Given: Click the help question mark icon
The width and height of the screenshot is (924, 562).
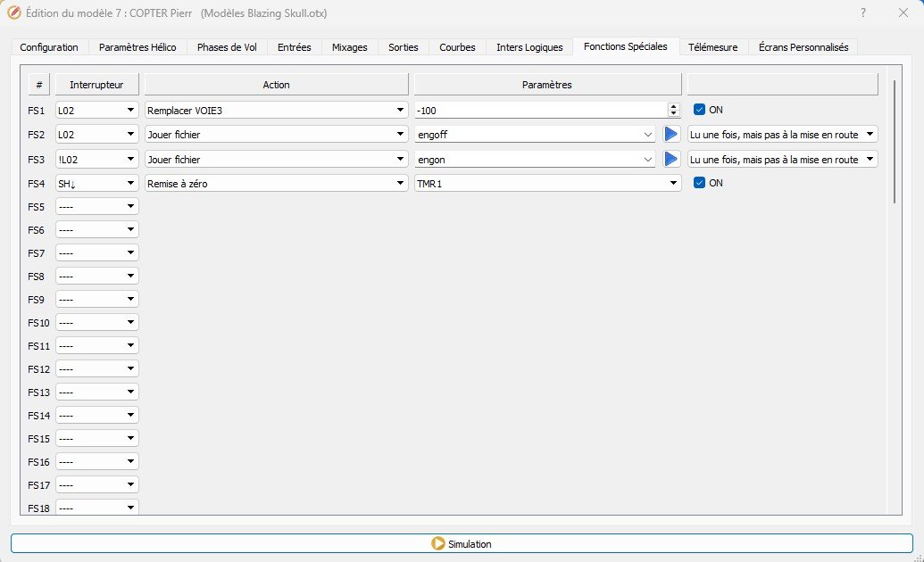Looking at the screenshot, I should 862,12.
